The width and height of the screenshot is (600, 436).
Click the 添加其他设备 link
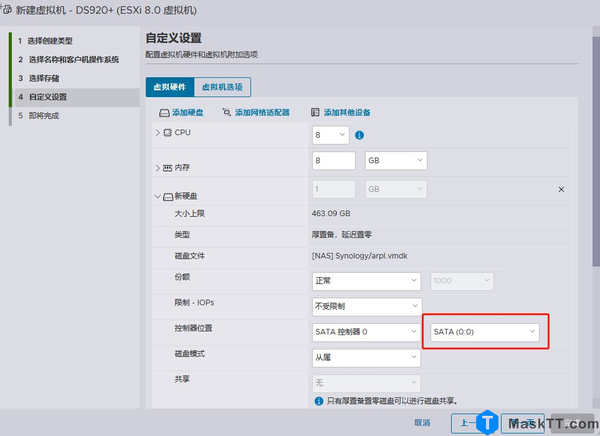tap(347, 113)
